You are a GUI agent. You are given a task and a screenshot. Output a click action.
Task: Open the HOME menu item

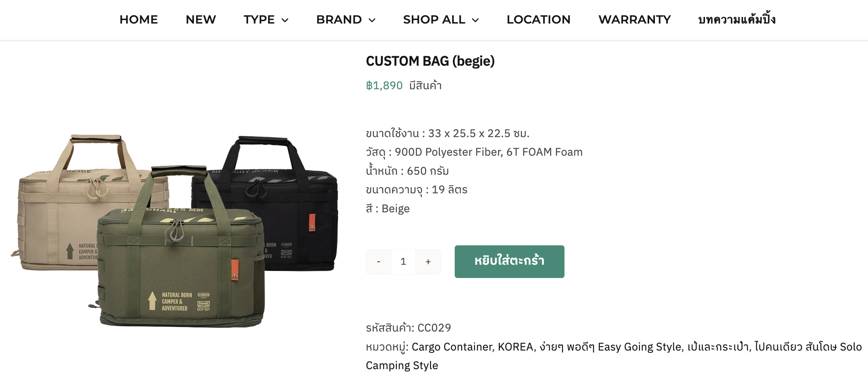(x=139, y=20)
